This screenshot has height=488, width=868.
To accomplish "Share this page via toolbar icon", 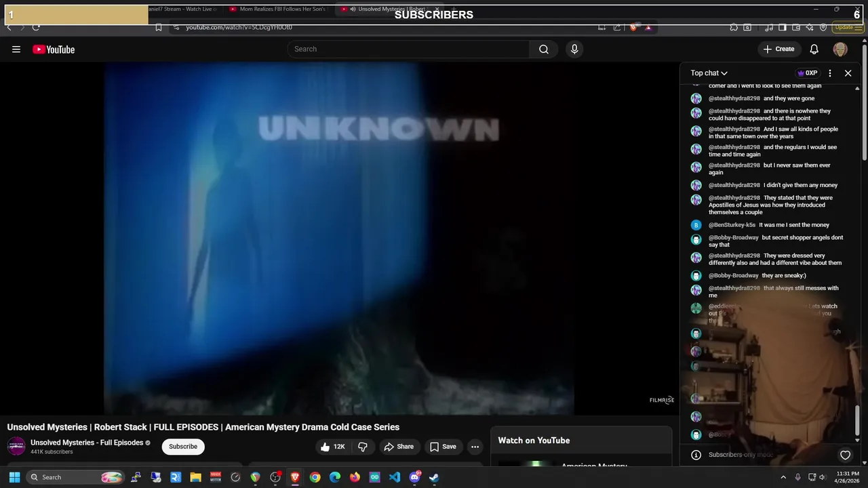I will click(616, 27).
